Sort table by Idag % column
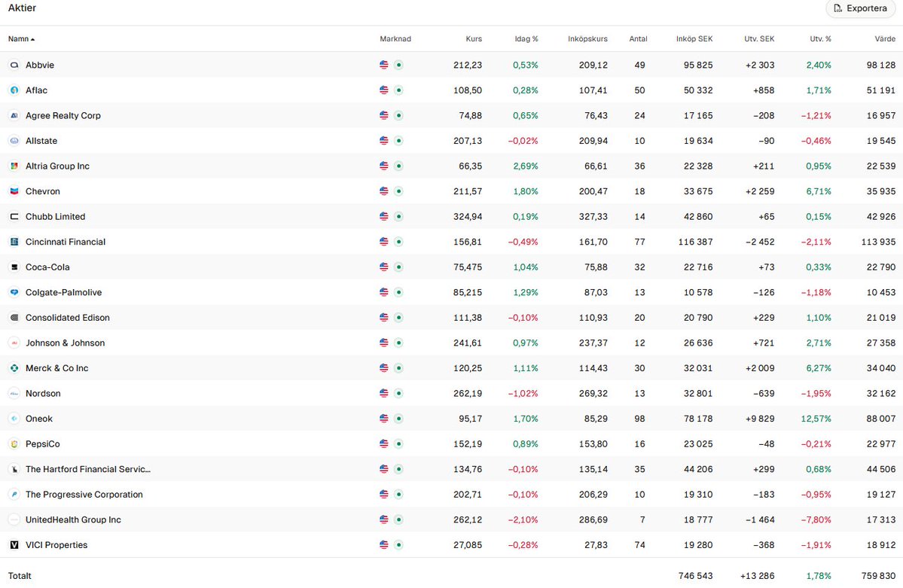 [526, 39]
